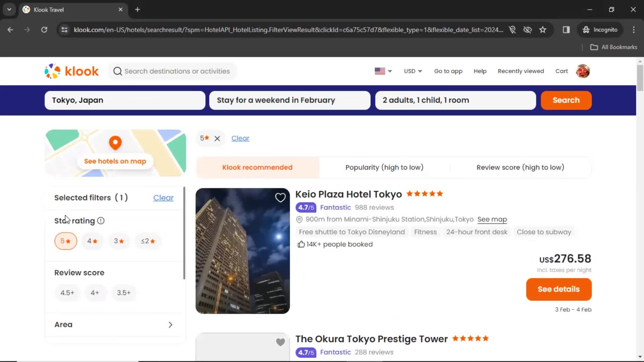Click See map link for Keio Plaza
The image size is (644, 362).
coord(492,219)
